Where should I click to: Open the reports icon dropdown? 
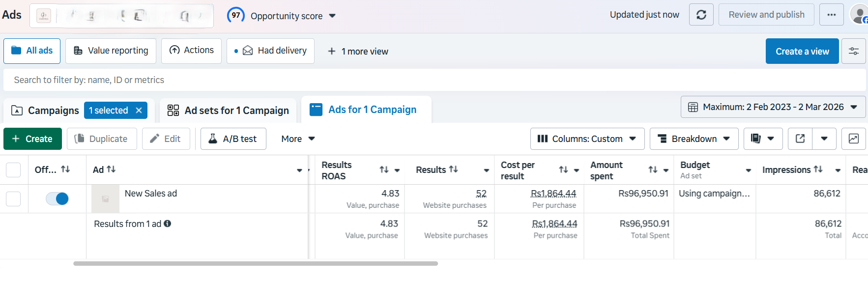(x=762, y=139)
